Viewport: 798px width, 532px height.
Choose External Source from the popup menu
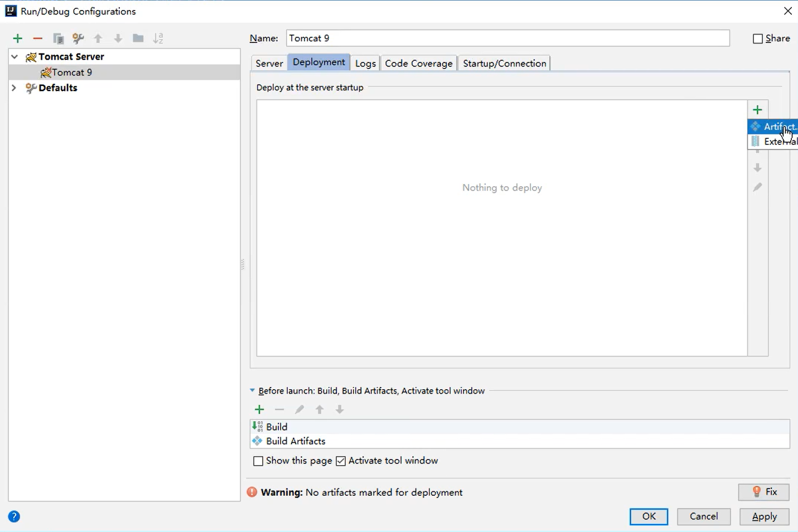(x=773, y=142)
